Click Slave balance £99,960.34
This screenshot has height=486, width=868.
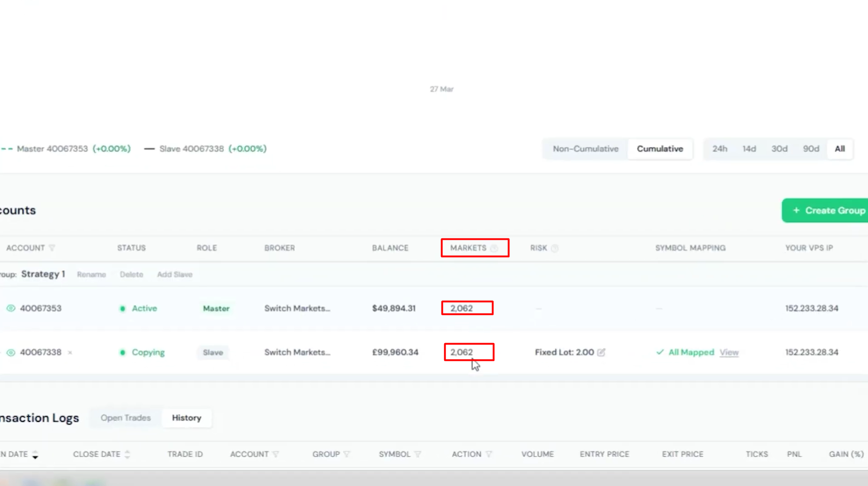[395, 352]
